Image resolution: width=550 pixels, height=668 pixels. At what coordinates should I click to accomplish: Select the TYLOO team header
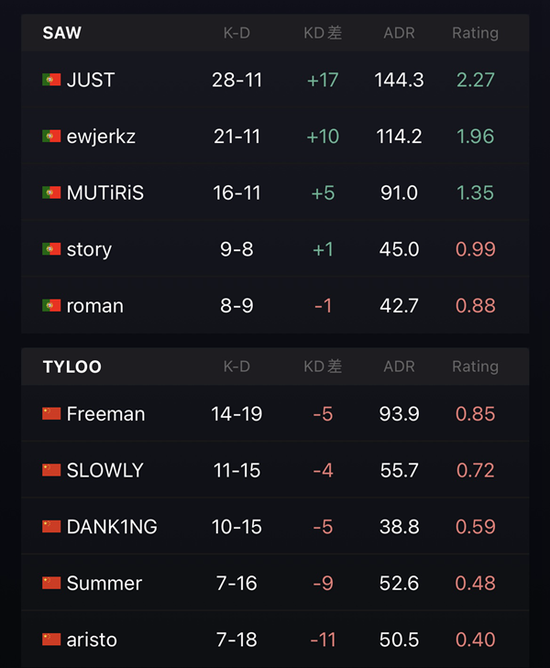72,367
